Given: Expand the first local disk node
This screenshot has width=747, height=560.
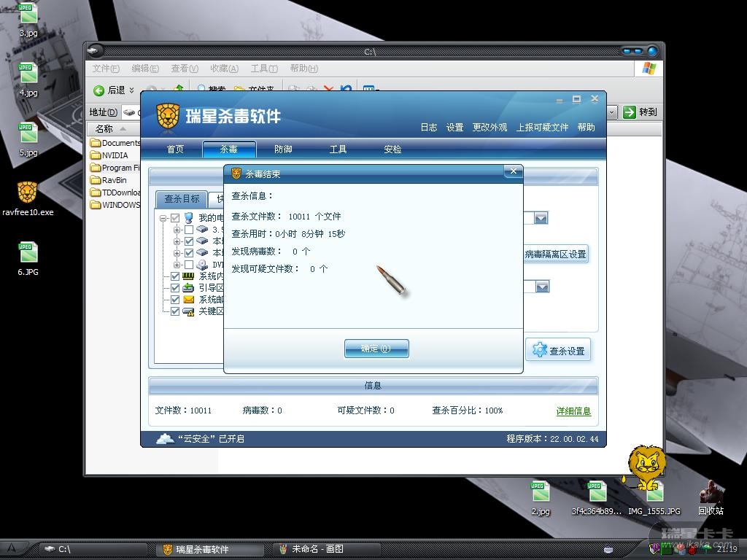Looking at the screenshot, I should click(x=177, y=241).
